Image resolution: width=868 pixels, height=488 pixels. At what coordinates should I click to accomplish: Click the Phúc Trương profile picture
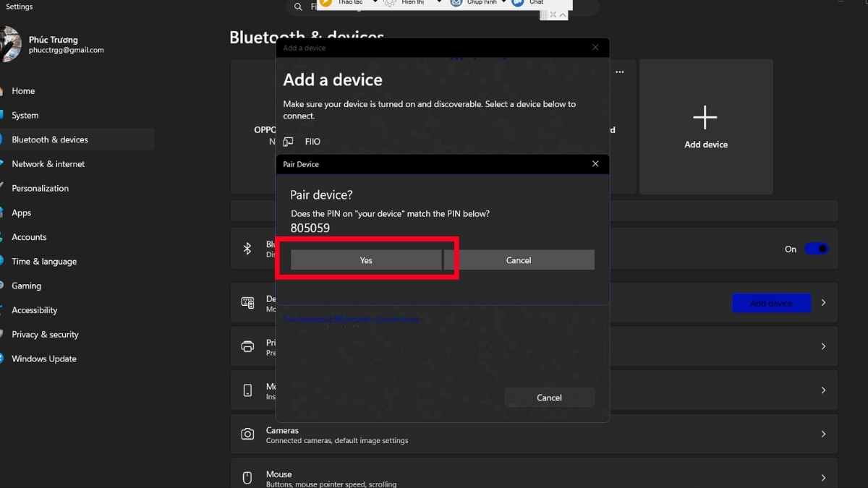(9, 44)
